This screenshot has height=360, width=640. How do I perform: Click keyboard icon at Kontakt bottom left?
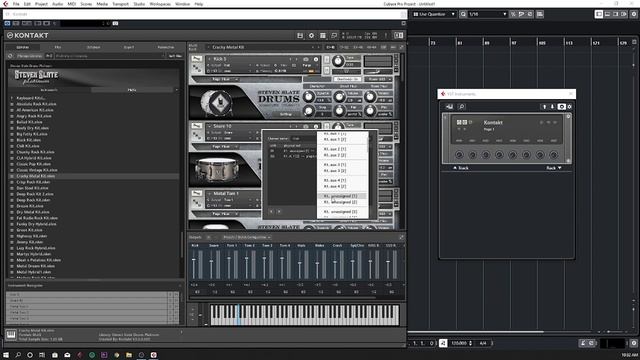tap(11, 334)
